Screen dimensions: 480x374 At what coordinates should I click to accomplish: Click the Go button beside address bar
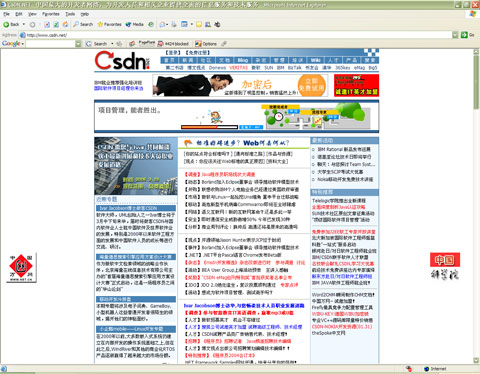coord(467,35)
